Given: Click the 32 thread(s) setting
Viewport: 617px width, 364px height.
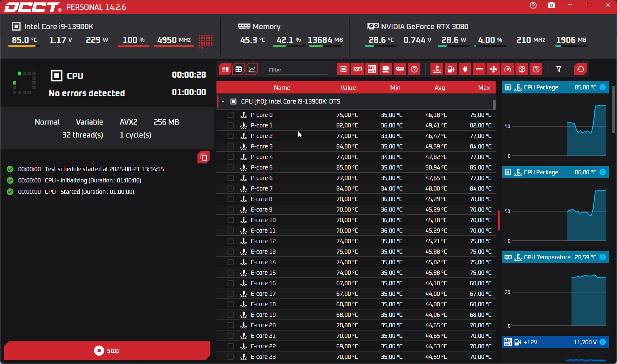Looking at the screenshot, I should coord(83,135).
